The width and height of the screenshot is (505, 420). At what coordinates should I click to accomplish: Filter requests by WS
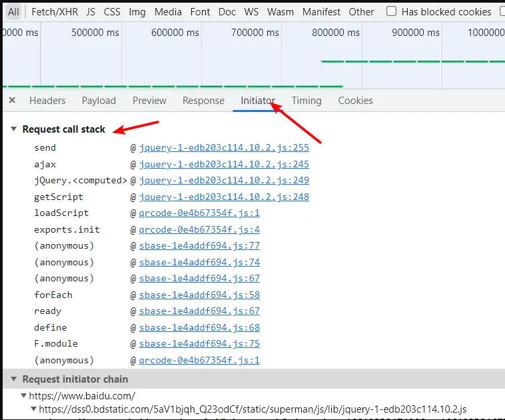pyautogui.click(x=251, y=12)
